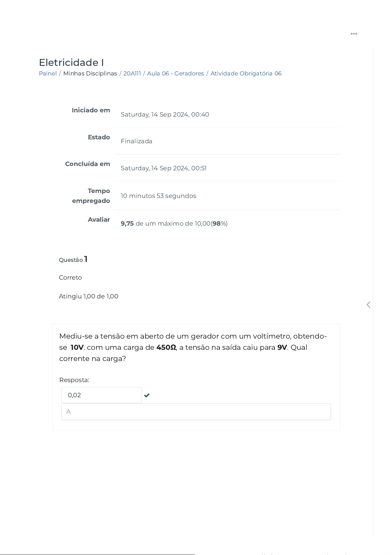Click the question text about the voltímetro
392x555 pixels.
193,347
